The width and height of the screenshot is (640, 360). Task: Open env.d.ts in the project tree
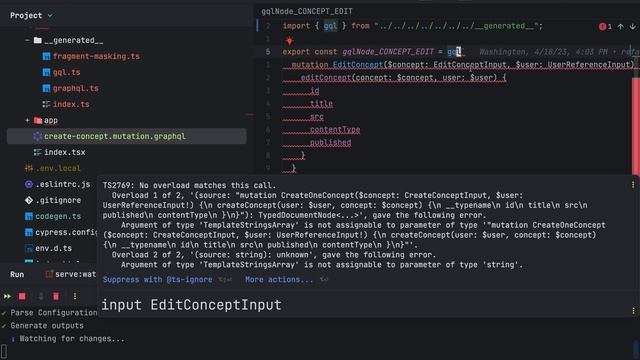(x=53, y=248)
